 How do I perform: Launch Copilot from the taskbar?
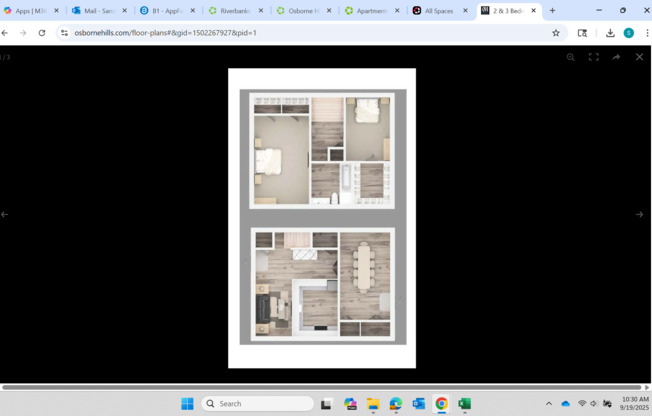[350, 404]
